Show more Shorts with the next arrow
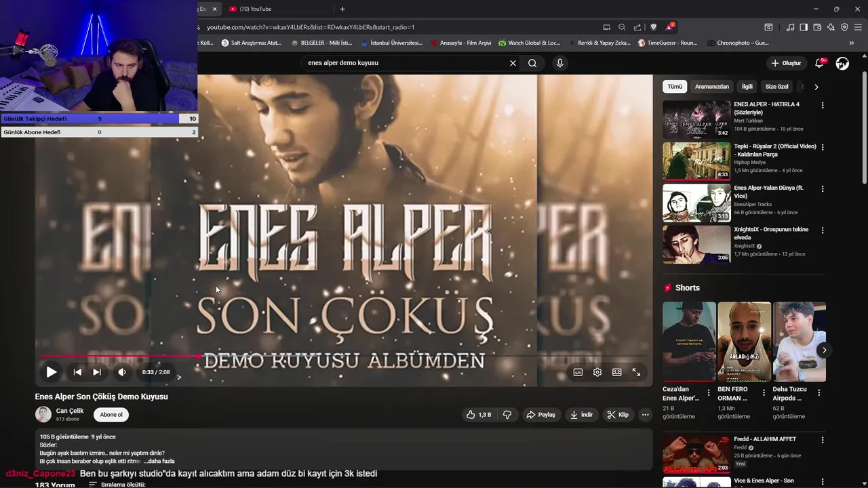The image size is (868, 488). click(x=824, y=350)
